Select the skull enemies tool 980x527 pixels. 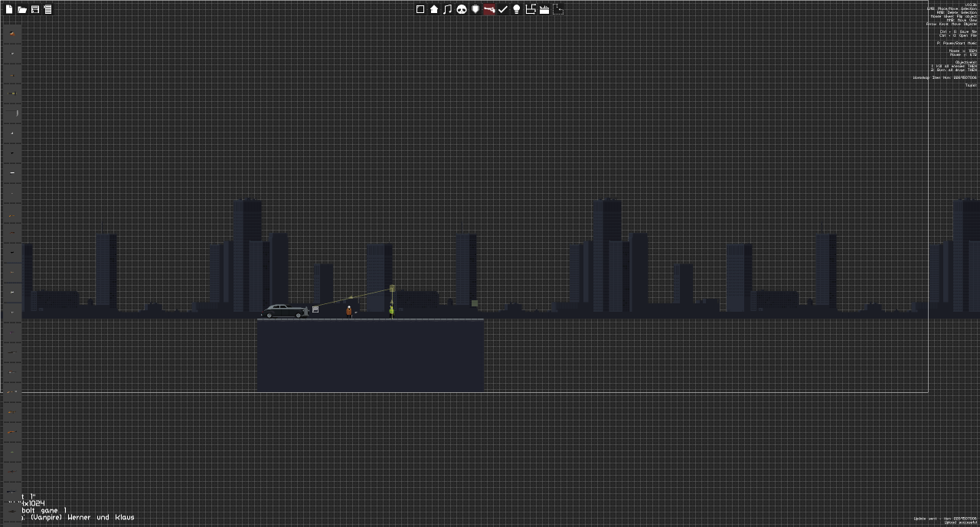pyautogui.click(x=462, y=9)
